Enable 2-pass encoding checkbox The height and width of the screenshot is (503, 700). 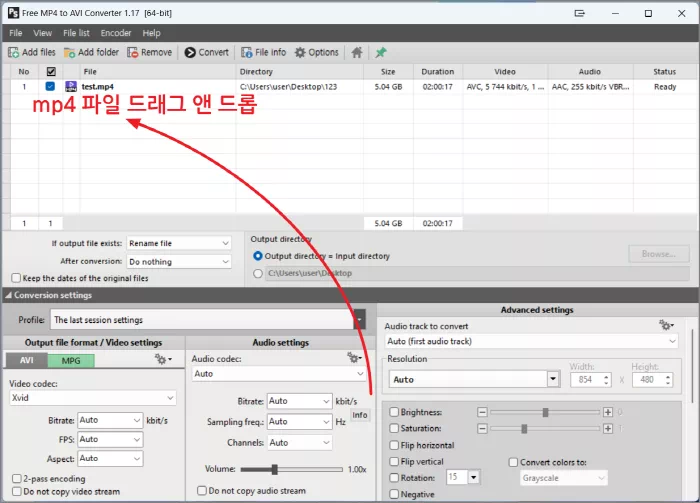coord(17,478)
